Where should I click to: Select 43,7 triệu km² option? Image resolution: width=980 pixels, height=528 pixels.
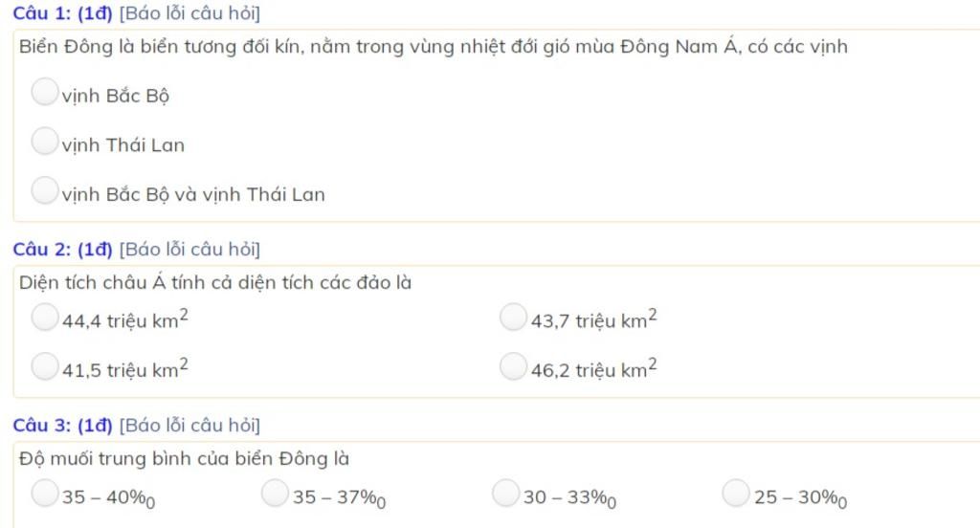513,317
